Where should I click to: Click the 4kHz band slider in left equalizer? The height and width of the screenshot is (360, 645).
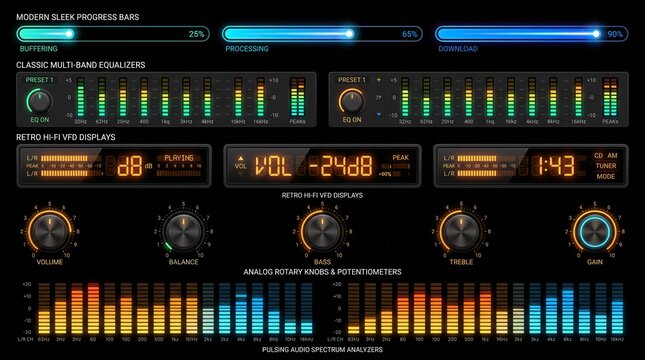(x=207, y=97)
